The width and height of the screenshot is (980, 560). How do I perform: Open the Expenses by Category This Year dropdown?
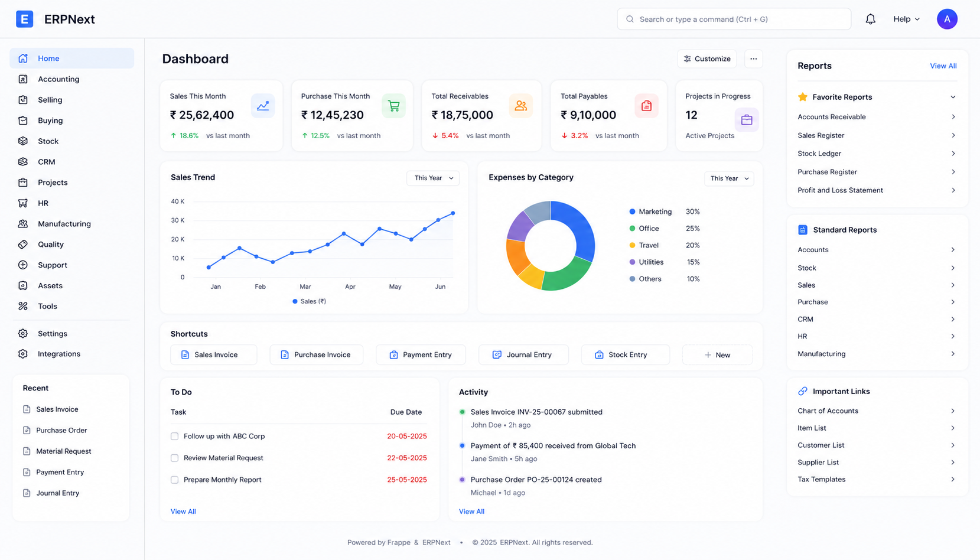point(729,178)
